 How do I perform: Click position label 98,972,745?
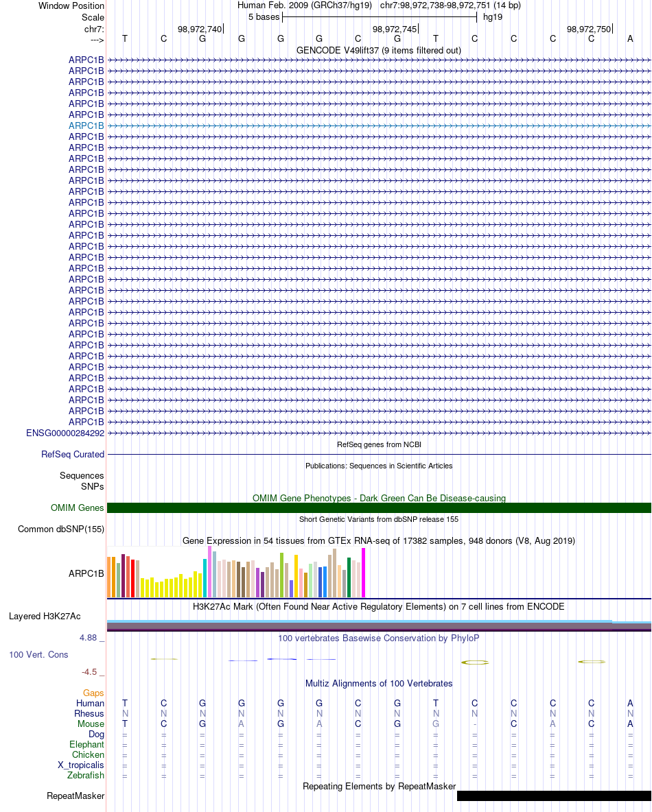coord(395,29)
